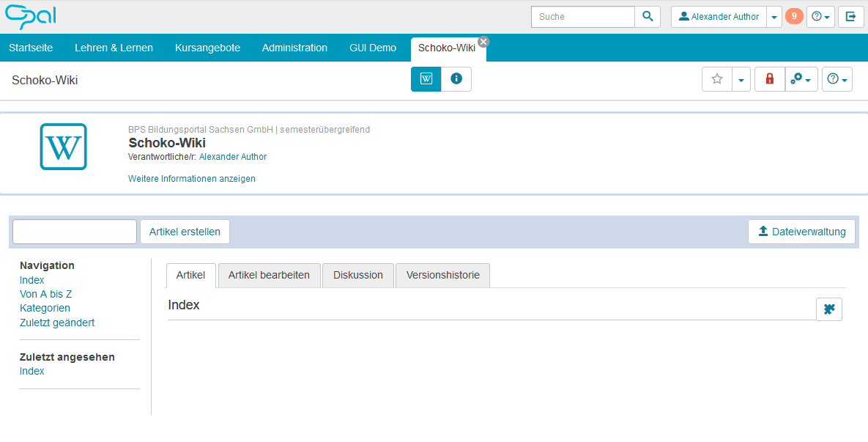This screenshot has width=868, height=442.
Task: Expand the Alexander Author user dropdown
Action: point(774,17)
